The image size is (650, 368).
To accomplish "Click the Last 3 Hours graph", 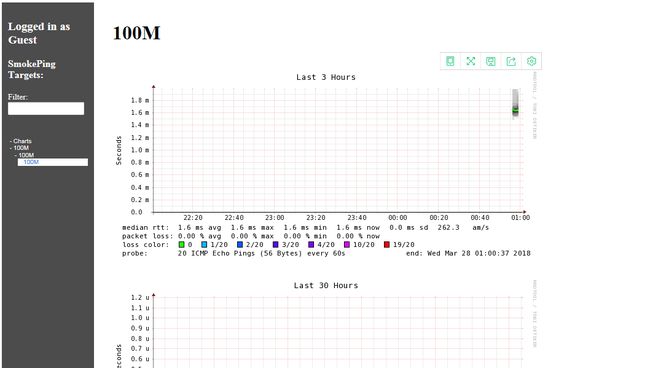I will pos(326,166).
